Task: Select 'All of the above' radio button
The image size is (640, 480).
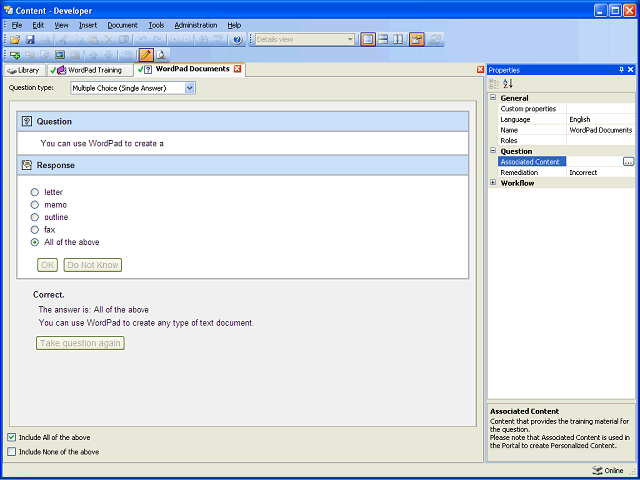Action: tap(35, 242)
